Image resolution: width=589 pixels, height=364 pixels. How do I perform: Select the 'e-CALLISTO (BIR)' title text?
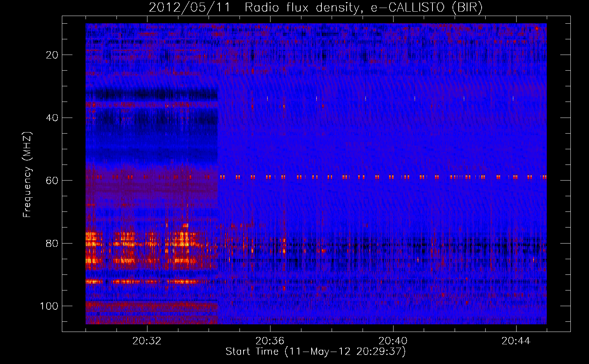[427, 7]
